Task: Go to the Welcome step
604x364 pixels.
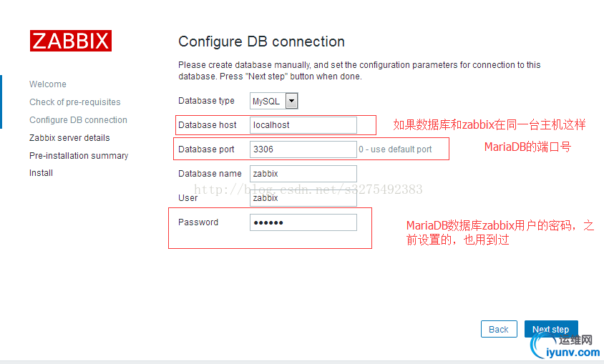Action: click(48, 84)
